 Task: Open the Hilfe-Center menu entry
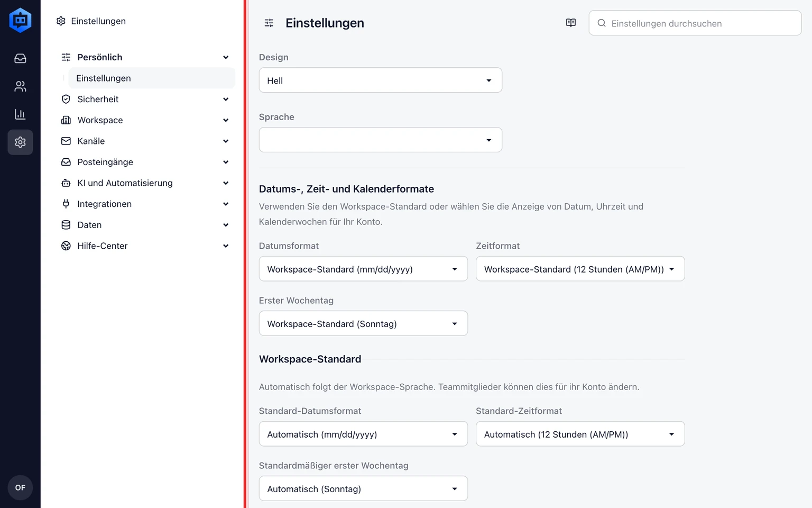click(145, 246)
